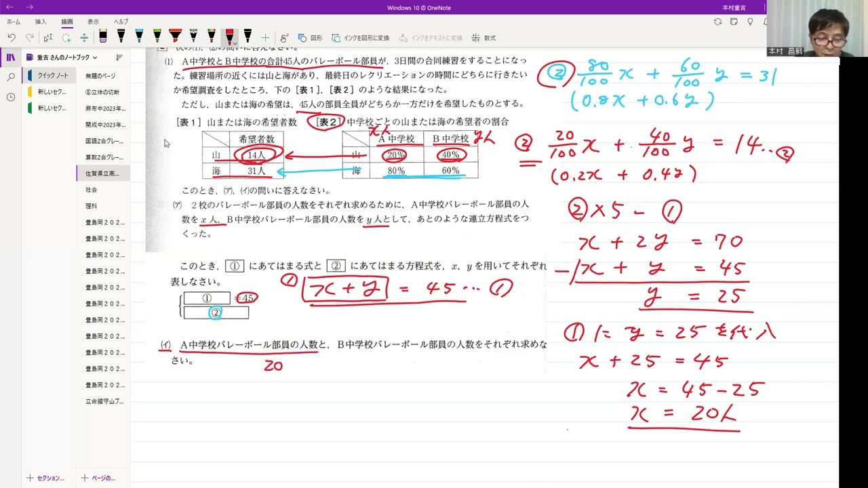Undo the last ink stroke
The image size is (868, 488).
(x=12, y=38)
